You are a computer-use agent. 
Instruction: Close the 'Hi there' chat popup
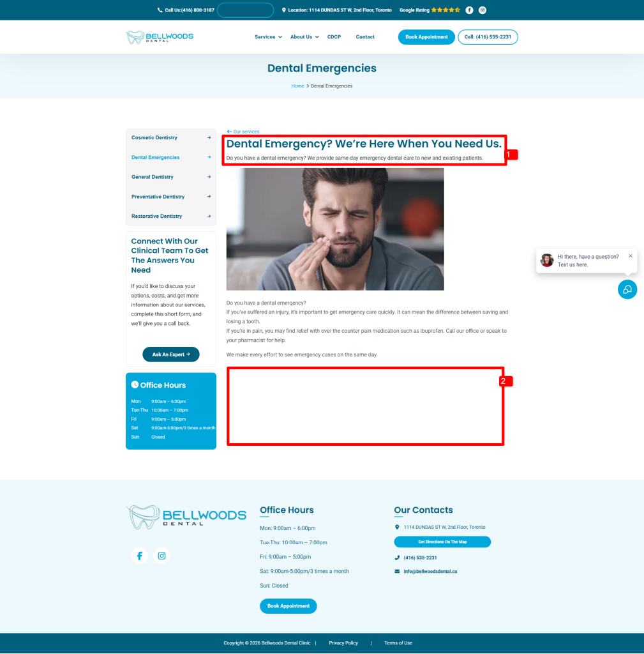[631, 255]
